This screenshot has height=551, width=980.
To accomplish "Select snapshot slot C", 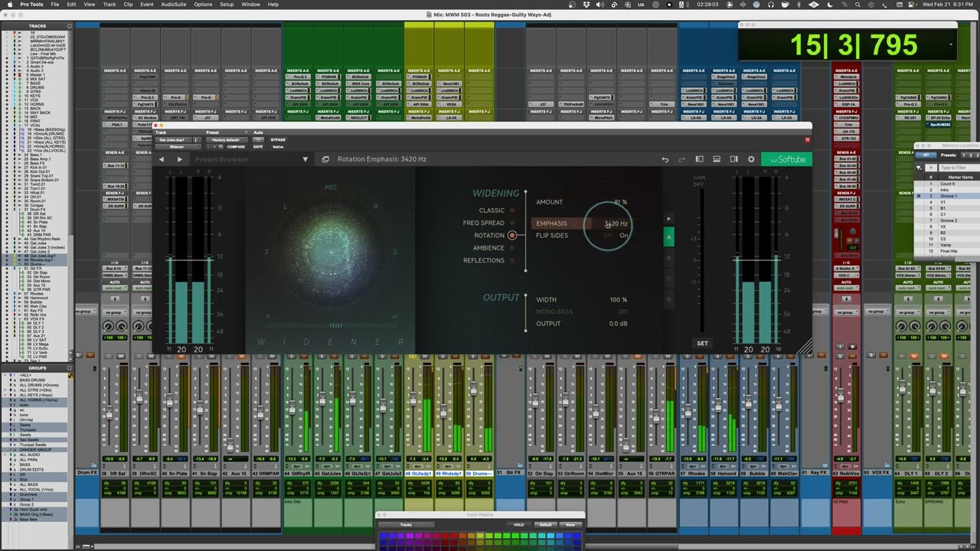I will point(668,279).
